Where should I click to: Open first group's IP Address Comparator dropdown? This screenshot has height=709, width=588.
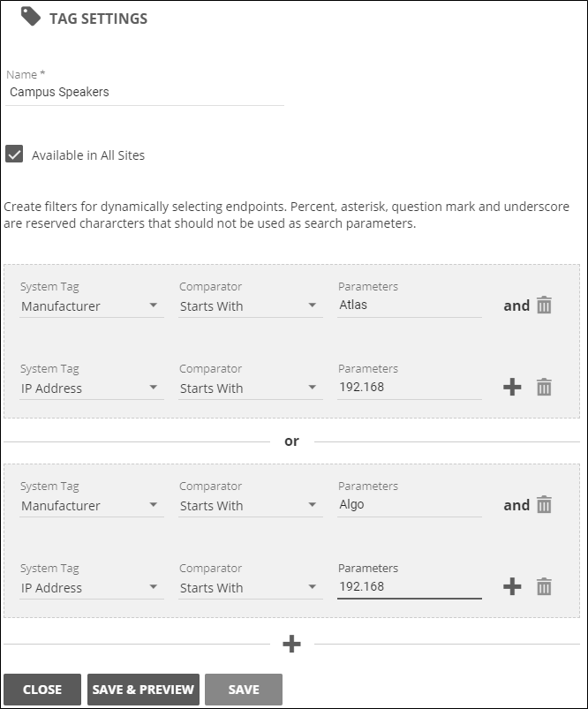(250, 388)
